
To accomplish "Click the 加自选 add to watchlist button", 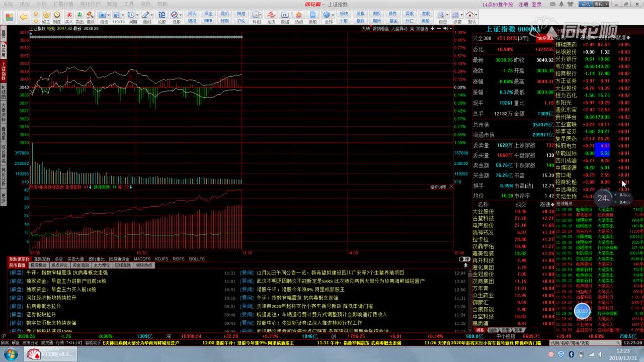I will [422, 29].
